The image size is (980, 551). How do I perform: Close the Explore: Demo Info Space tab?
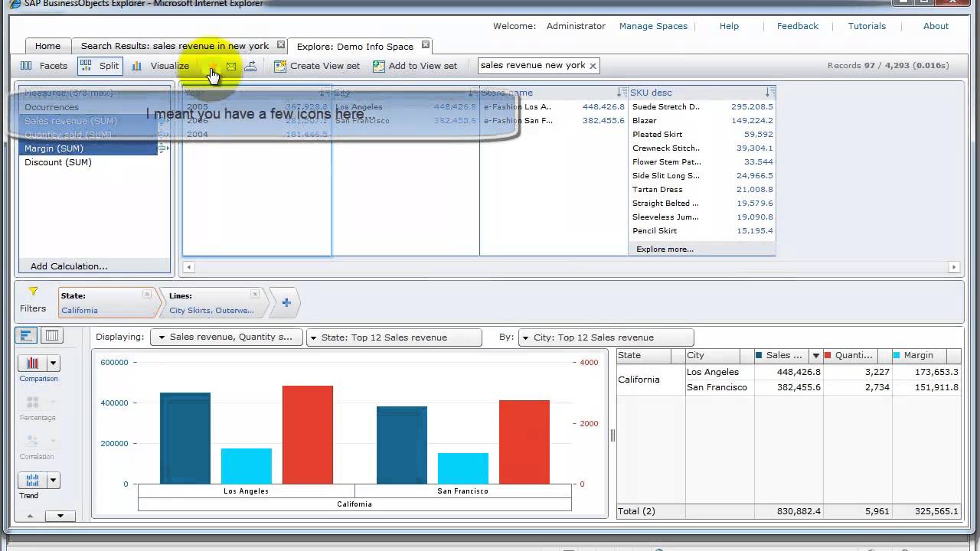point(426,45)
